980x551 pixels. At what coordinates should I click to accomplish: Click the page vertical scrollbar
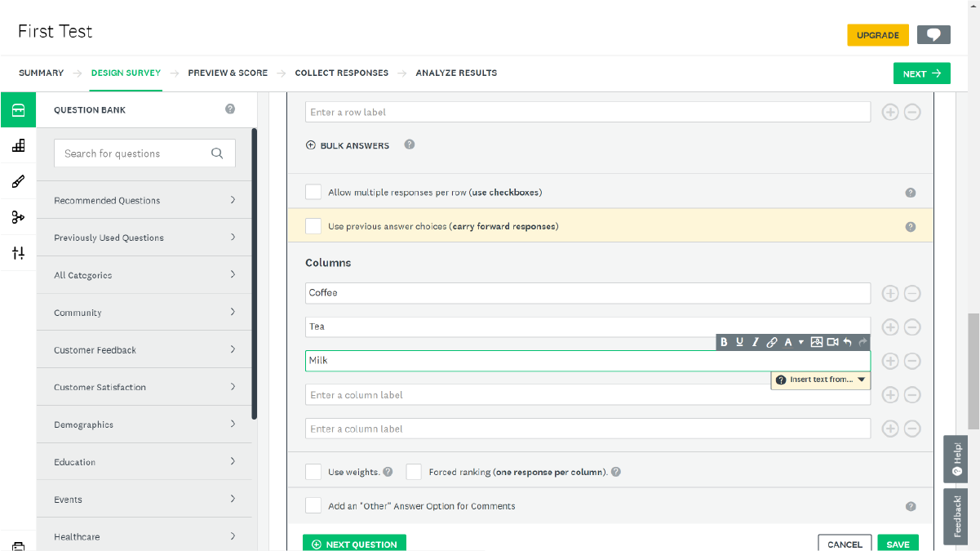pyautogui.click(x=973, y=370)
